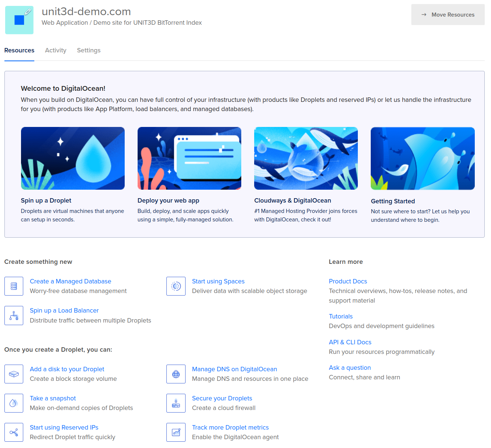Click the Spin up a Droplet heading
The width and height of the screenshot is (491, 448).
(46, 200)
